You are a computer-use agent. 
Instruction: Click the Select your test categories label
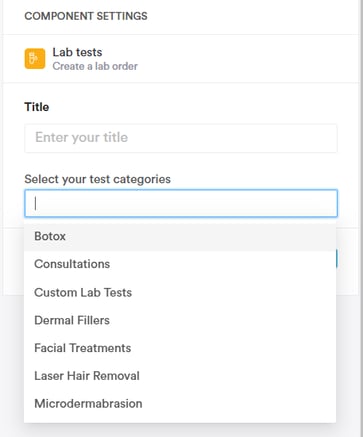point(97,179)
